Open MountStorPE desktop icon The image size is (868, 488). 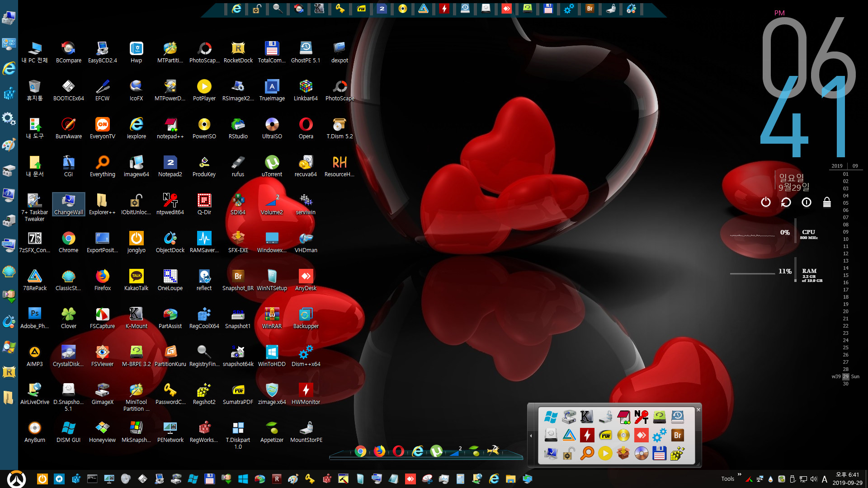point(306,432)
